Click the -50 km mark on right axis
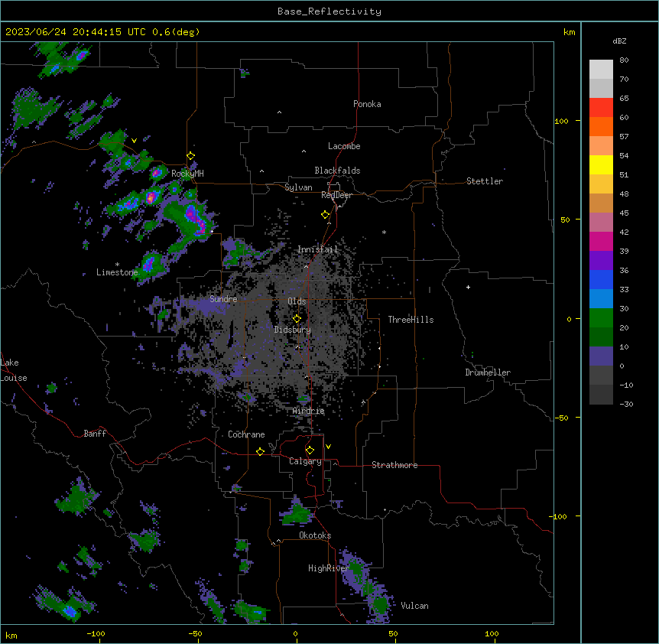659x644 pixels. (561, 418)
